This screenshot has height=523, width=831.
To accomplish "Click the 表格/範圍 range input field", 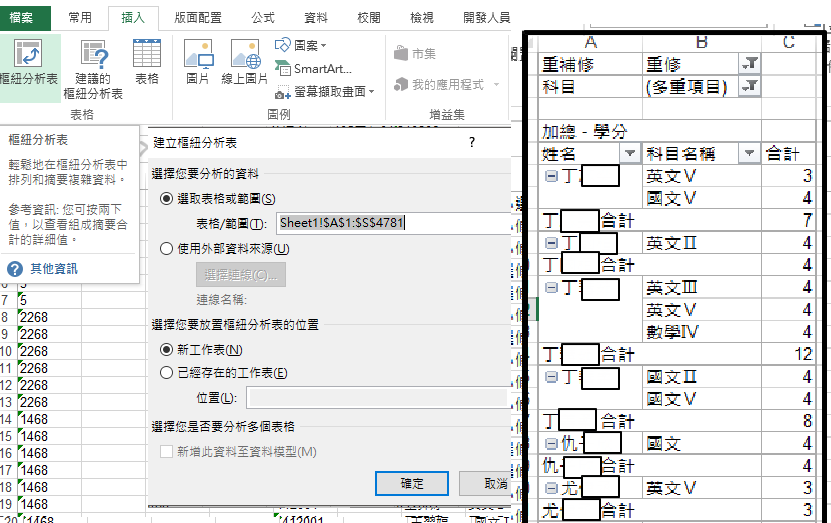I will (x=393, y=223).
